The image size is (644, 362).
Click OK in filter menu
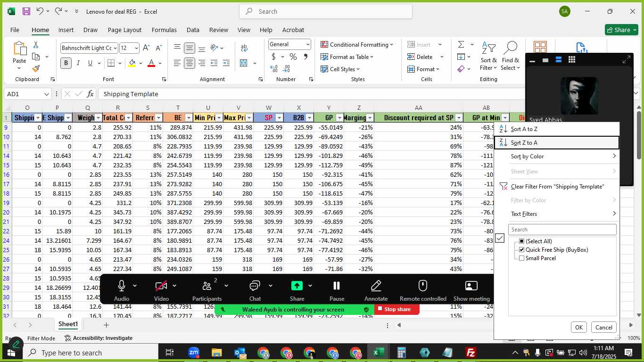click(x=579, y=327)
